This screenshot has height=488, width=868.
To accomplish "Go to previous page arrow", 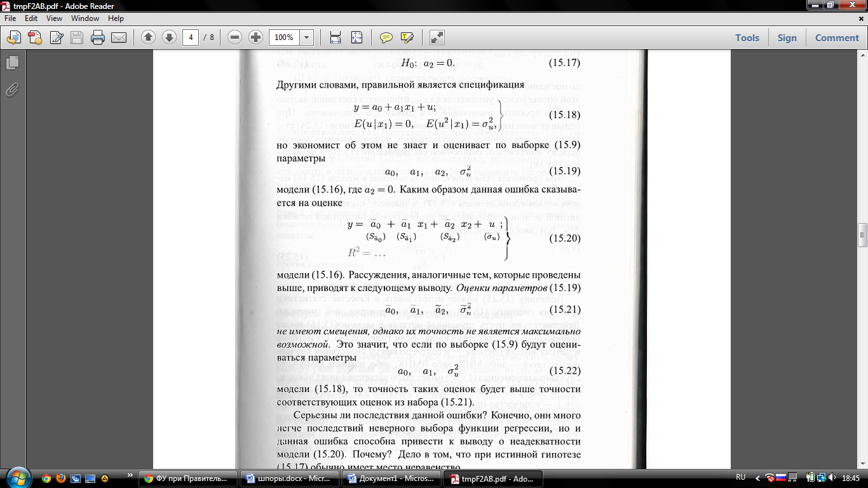I will point(148,37).
